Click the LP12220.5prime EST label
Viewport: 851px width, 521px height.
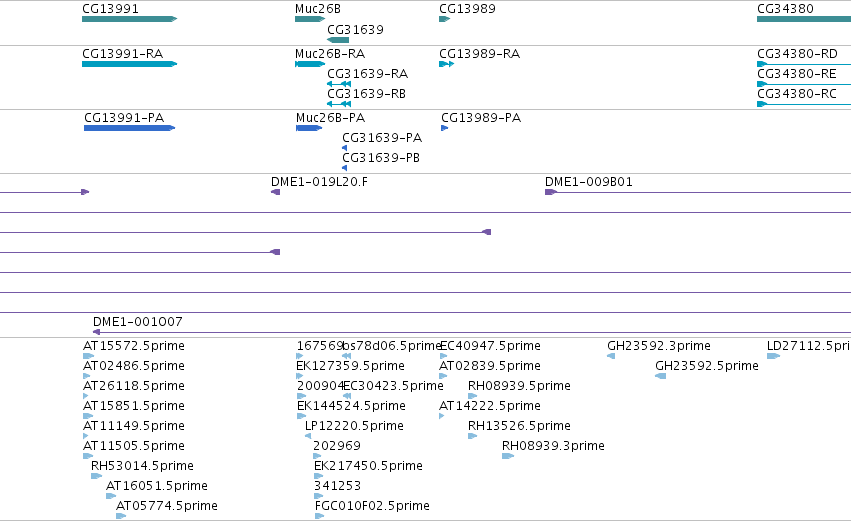[x=354, y=426]
